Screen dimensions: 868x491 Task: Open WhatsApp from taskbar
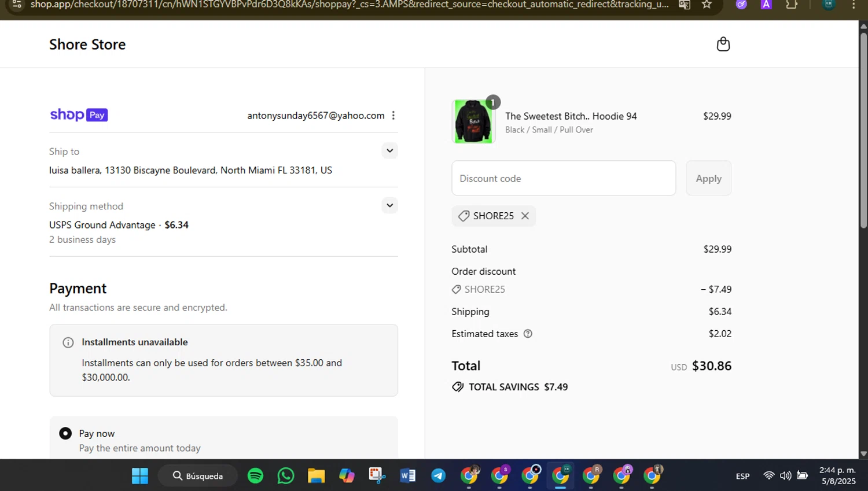pyautogui.click(x=286, y=476)
